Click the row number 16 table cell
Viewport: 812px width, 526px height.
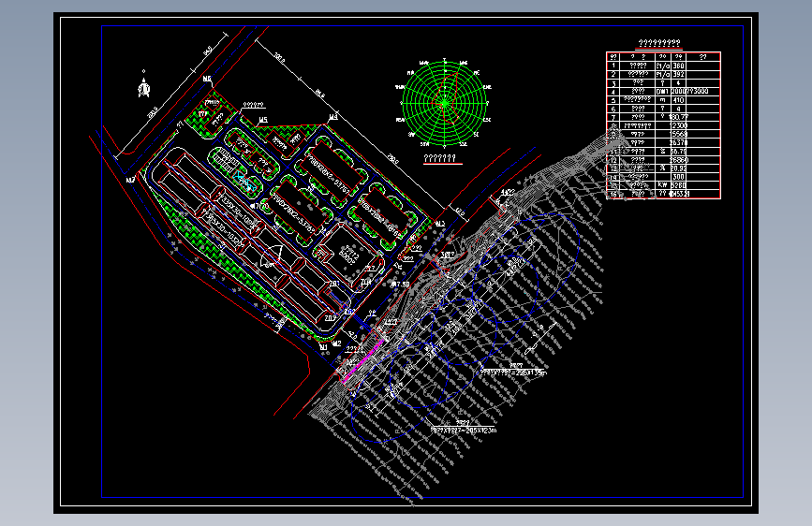(x=613, y=194)
